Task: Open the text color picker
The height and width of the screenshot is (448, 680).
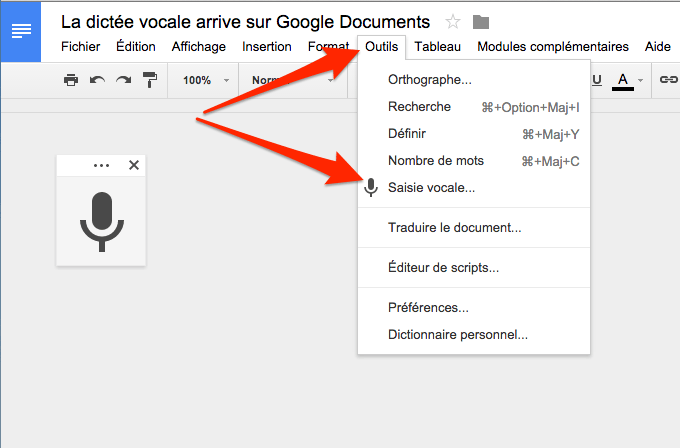Action: [623, 81]
